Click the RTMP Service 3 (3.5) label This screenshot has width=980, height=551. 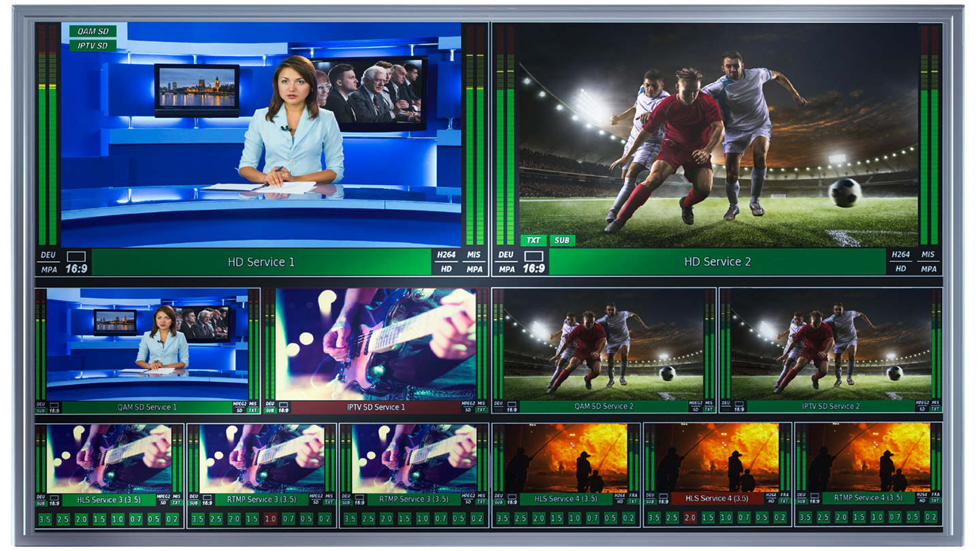click(262, 499)
